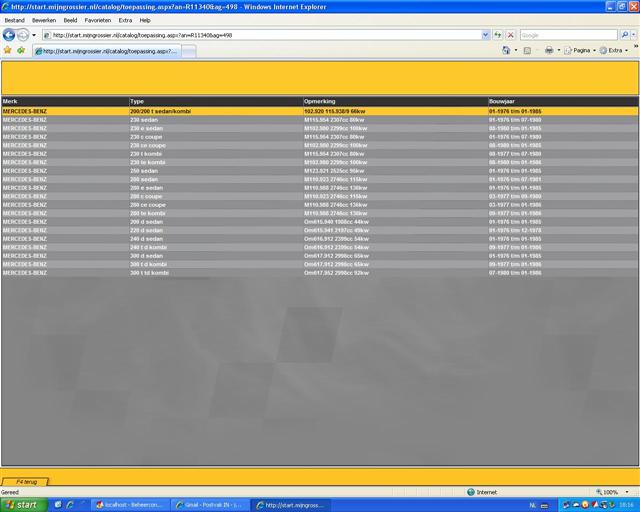Click the F4 terug button
Viewport: 640px width, 512px height.
[x=25, y=482]
